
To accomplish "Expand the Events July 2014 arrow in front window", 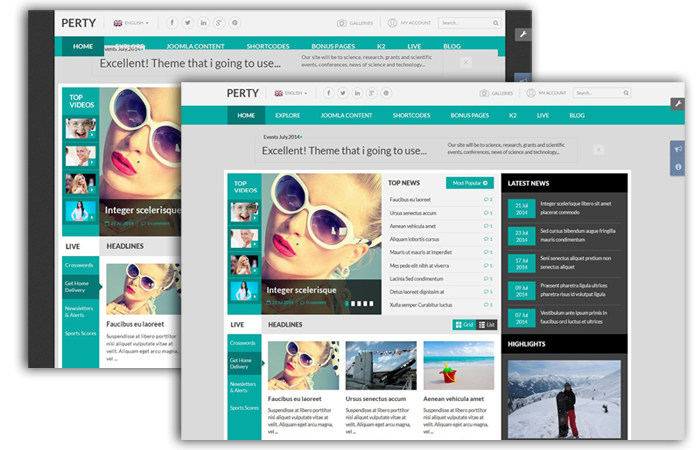I will pos(302,136).
